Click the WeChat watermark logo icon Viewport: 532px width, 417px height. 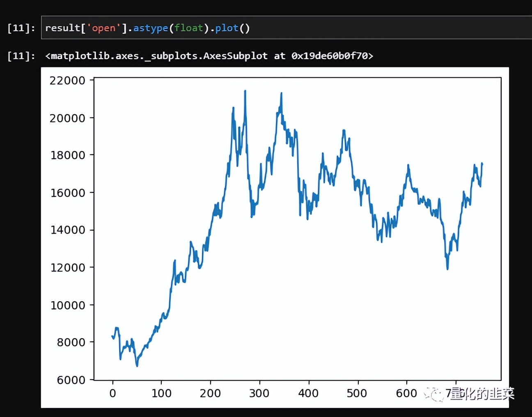click(x=434, y=394)
